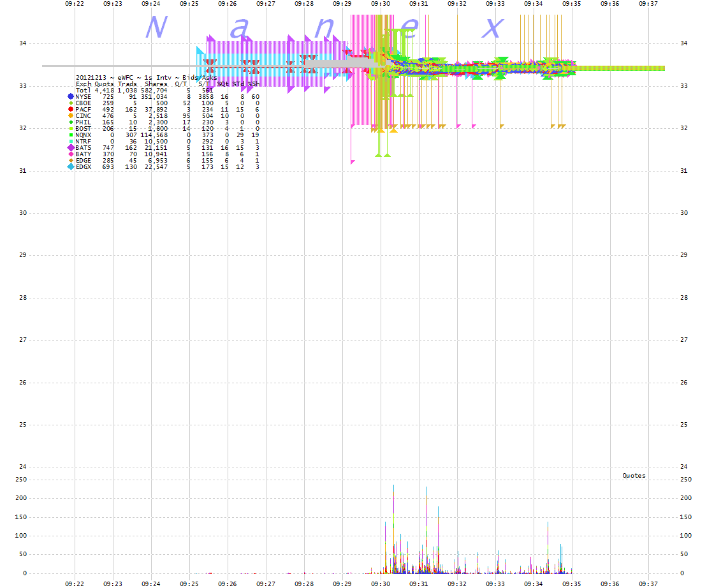Select the PACF exchange label

(83, 110)
